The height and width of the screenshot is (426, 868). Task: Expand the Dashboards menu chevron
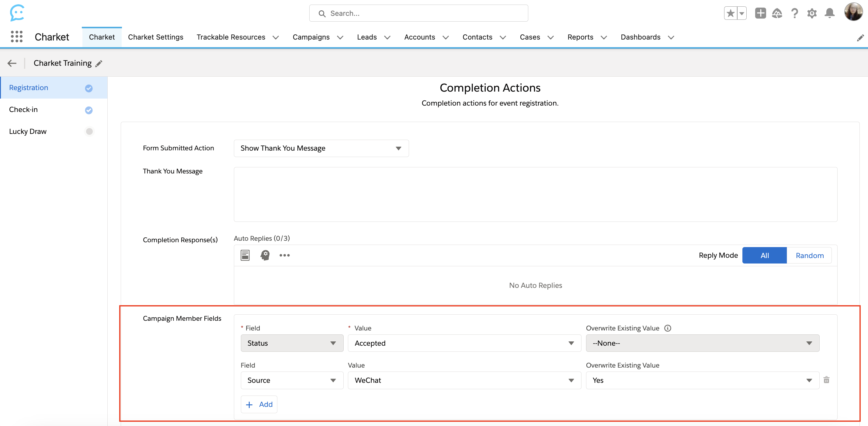coord(671,37)
